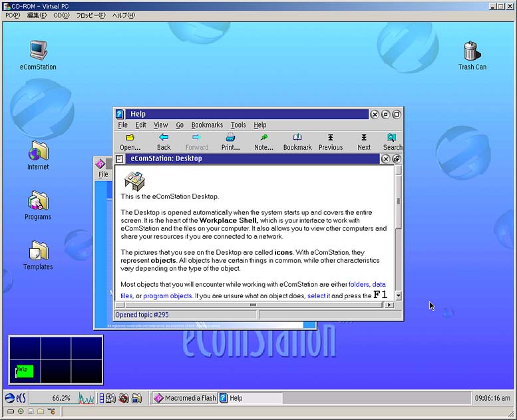Open the CD(C) menu in Virtual PC

pyautogui.click(x=61, y=15)
